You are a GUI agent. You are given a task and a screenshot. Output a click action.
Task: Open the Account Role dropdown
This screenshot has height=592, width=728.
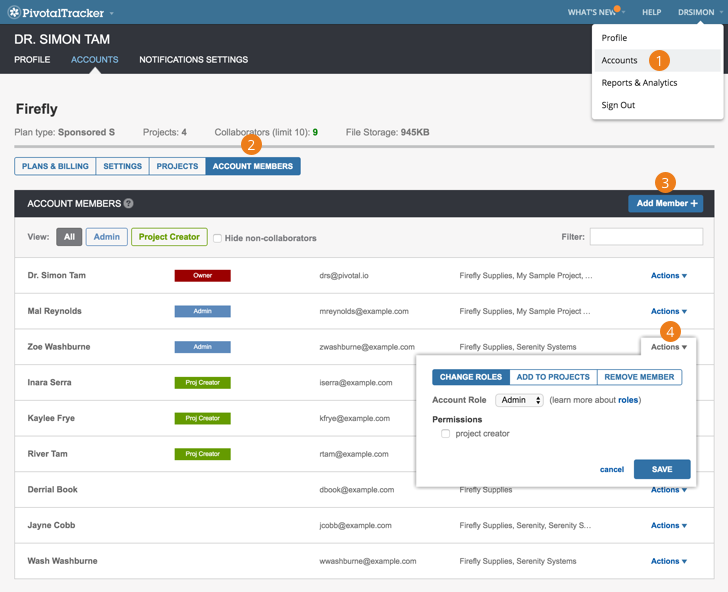pos(519,400)
